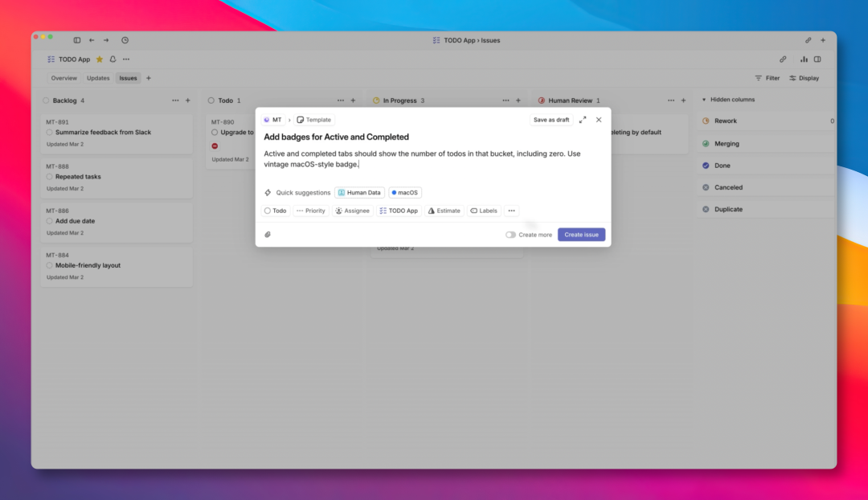Open the TODO App project dropdown
The image size is (868, 500).
click(399, 211)
